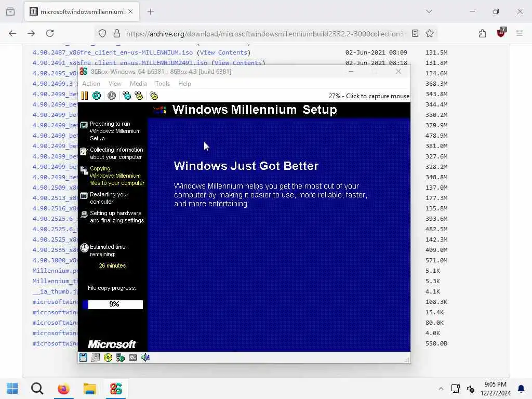Image resolution: width=532 pixels, height=399 pixels.
Task: Expand the list all tabs chevron
Action: 429,11
